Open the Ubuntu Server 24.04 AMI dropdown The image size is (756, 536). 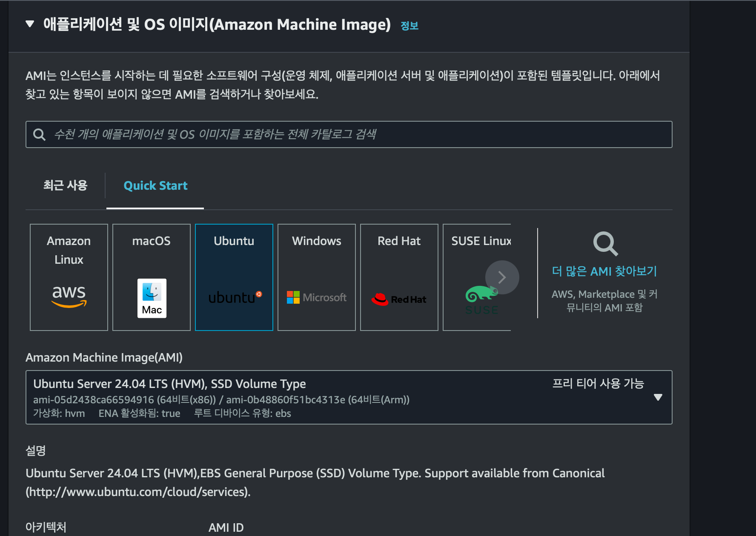[349, 397]
